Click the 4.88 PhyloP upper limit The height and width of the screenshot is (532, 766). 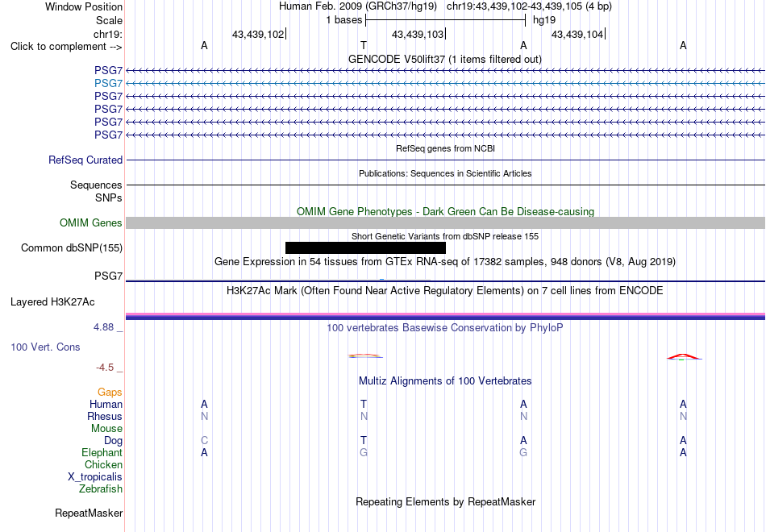tap(103, 326)
